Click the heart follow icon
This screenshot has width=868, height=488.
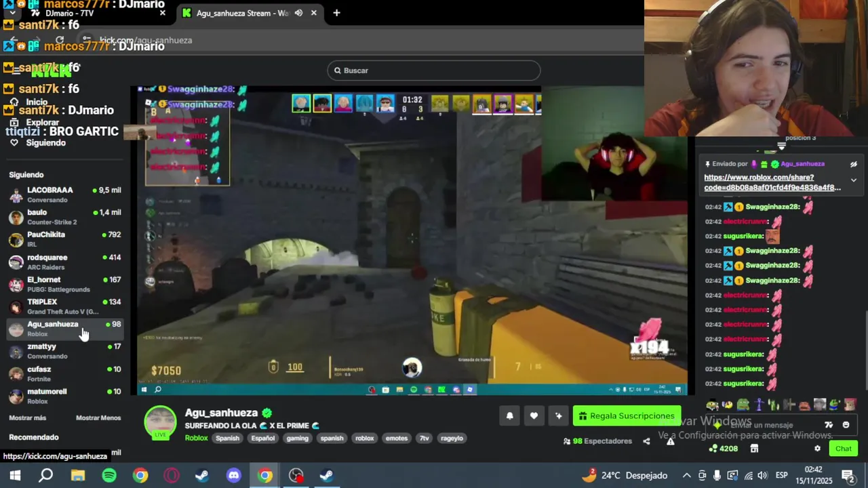click(x=534, y=416)
